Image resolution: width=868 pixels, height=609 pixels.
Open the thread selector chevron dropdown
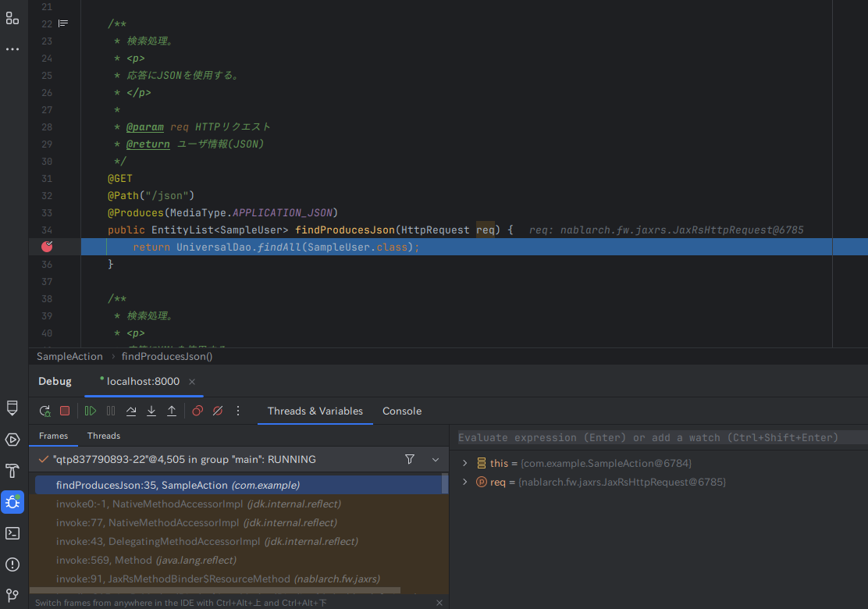pyautogui.click(x=436, y=459)
